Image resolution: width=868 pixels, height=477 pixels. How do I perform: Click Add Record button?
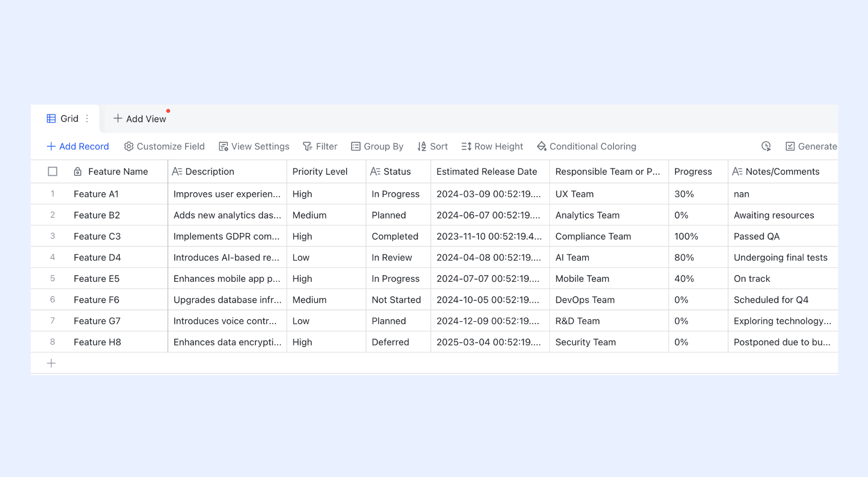pyautogui.click(x=78, y=146)
